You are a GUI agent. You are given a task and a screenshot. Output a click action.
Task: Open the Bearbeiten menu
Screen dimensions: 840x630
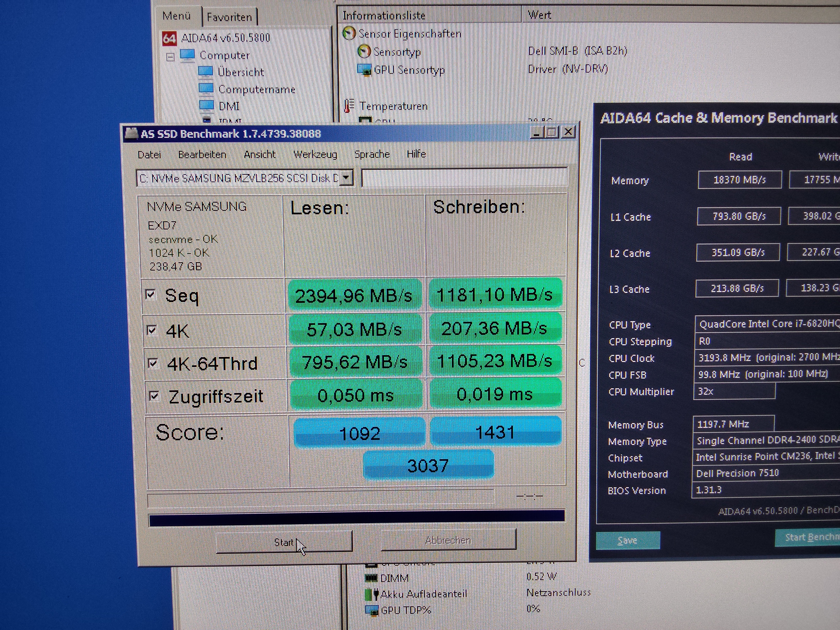tap(202, 155)
